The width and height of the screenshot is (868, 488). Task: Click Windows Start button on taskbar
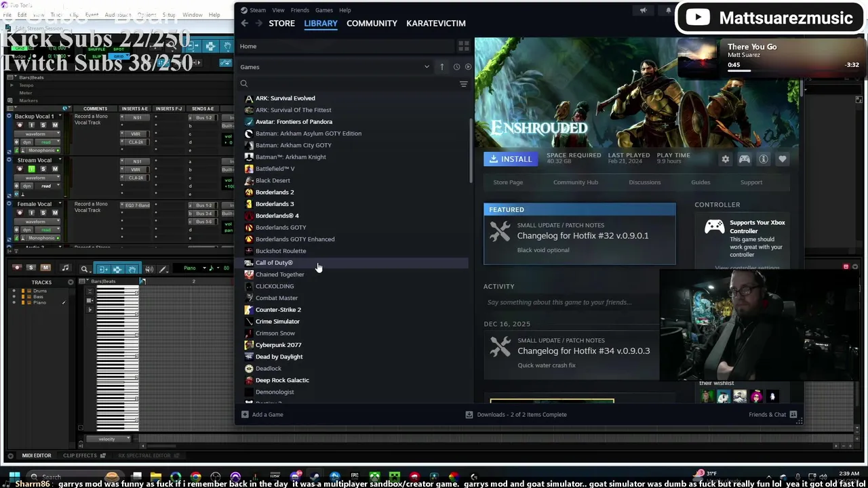click(14, 476)
